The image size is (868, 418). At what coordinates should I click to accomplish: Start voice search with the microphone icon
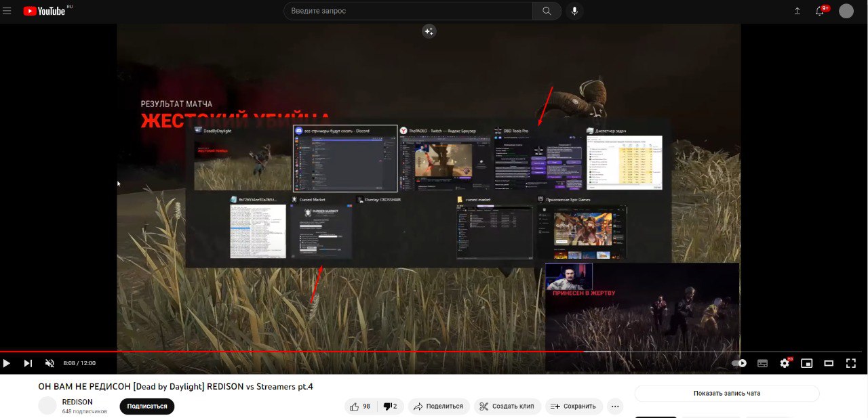pos(574,11)
